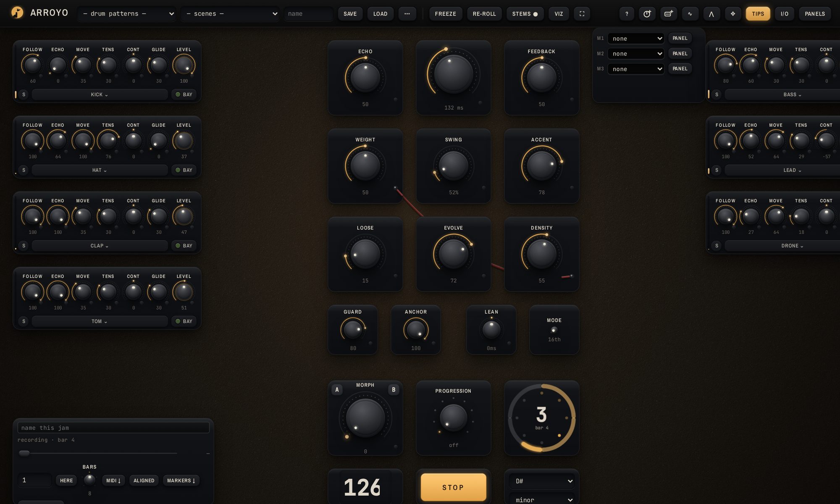Click the modulation socket dot on the ACCENT panel

[572, 188]
